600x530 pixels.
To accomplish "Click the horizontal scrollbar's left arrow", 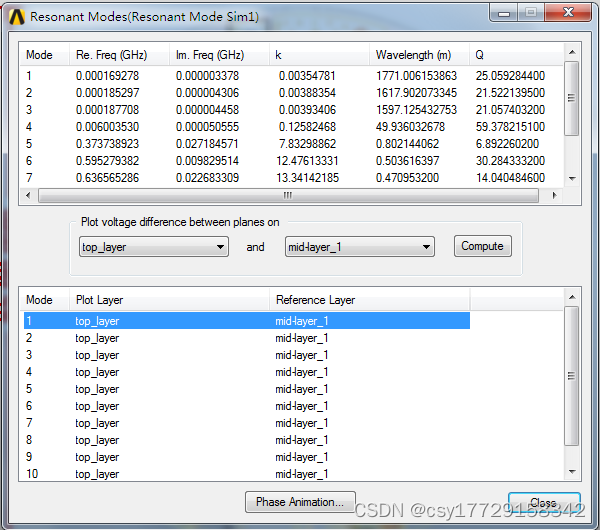I will point(28,196).
